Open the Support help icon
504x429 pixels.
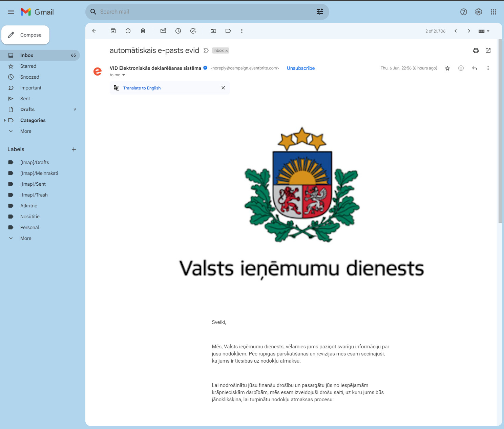tap(464, 12)
